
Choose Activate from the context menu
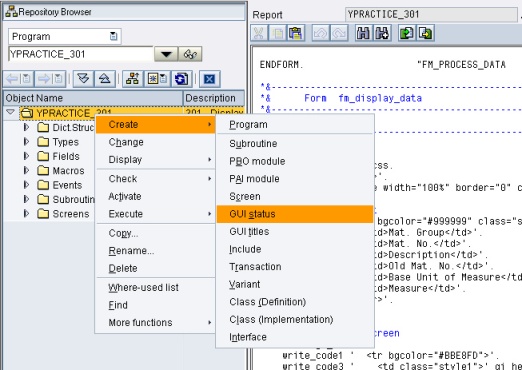155,196
